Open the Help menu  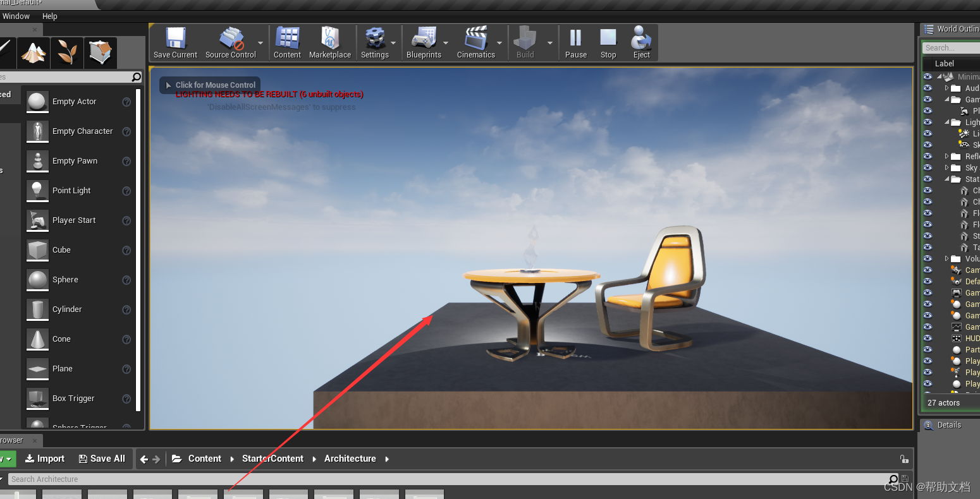pyautogui.click(x=49, y=16)
